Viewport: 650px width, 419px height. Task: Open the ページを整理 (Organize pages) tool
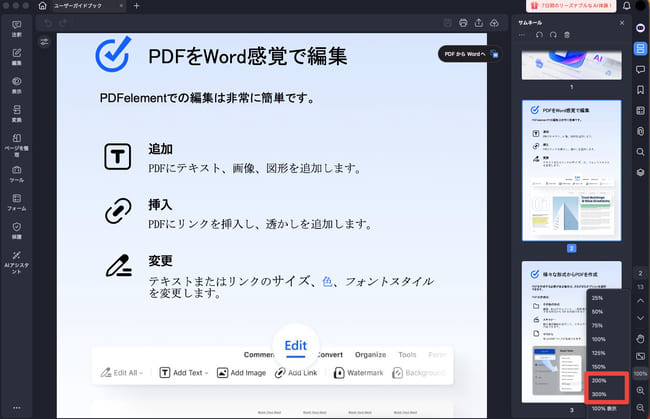(x=17, y=144)
